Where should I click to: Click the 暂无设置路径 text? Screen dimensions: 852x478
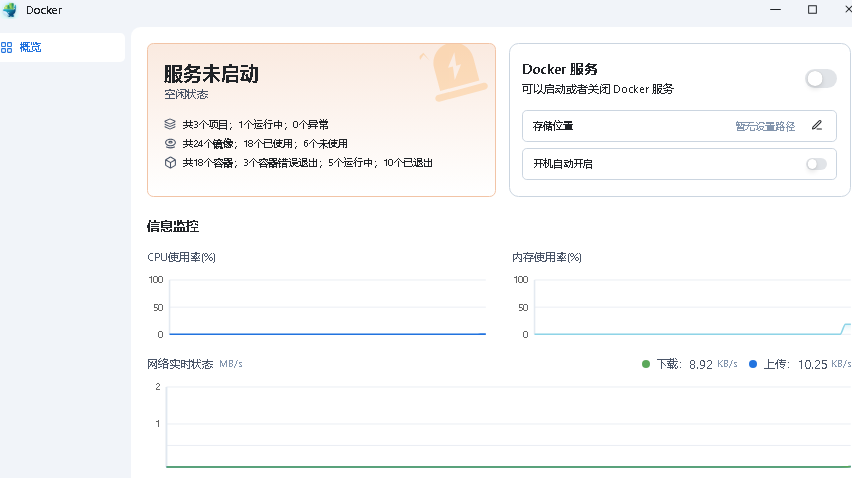click(765, 126)
